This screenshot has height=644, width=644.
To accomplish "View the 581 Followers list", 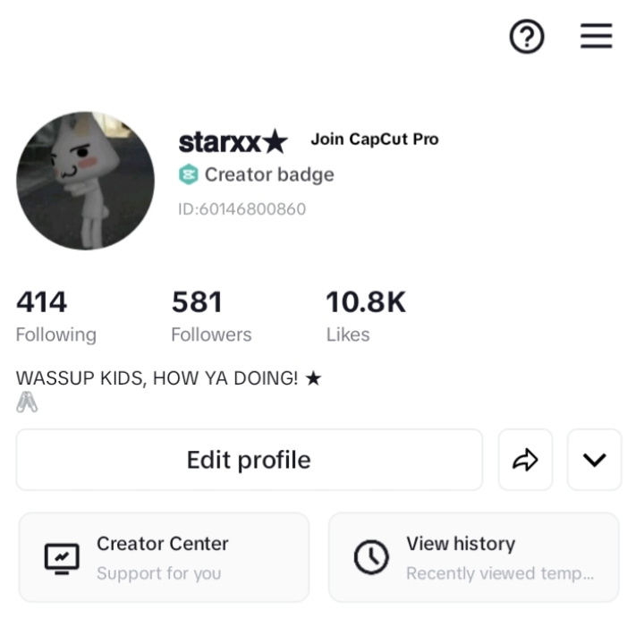I will pos(211,316).
